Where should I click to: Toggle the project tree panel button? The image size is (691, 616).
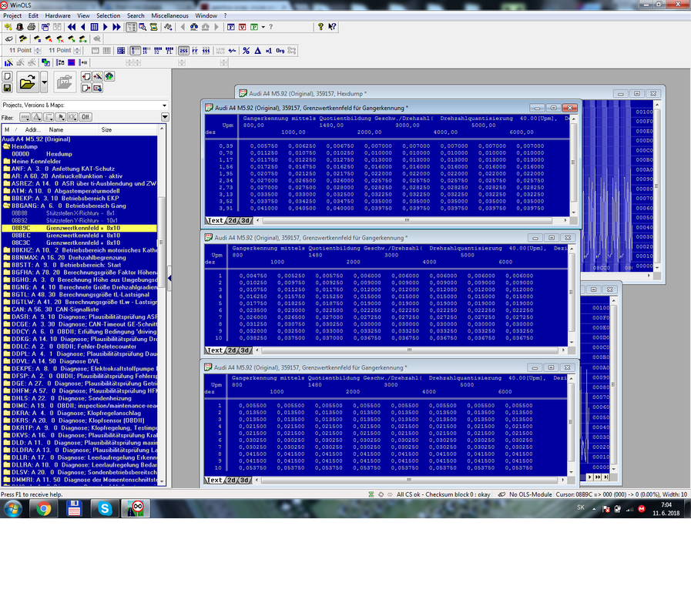click(x=131, y=27)
